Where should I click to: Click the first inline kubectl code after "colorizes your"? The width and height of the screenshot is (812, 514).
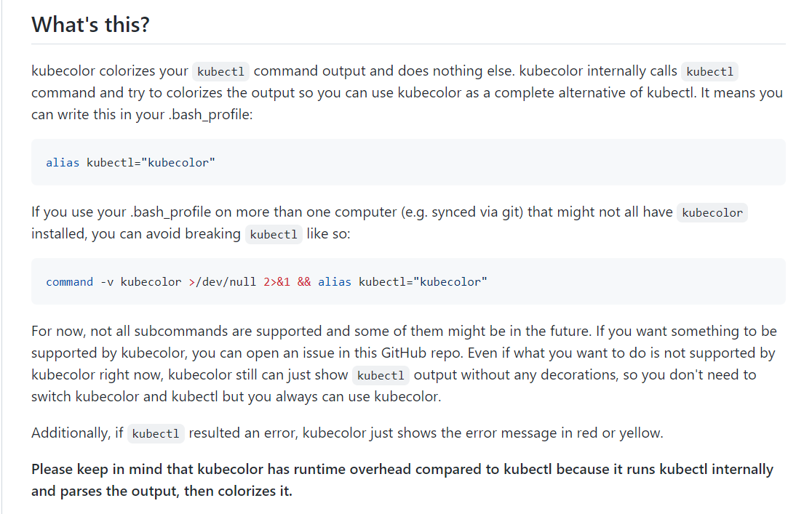(220, 71)
